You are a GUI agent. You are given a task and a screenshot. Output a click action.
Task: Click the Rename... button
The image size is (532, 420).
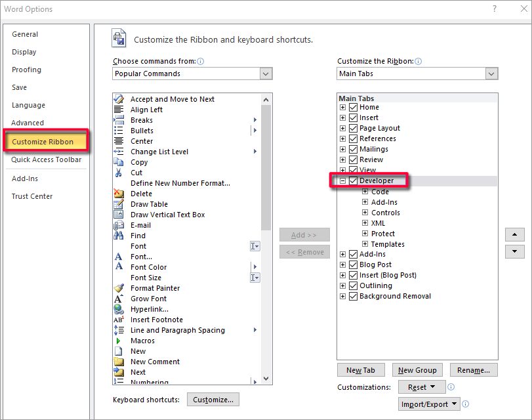(x=474, y=370)
